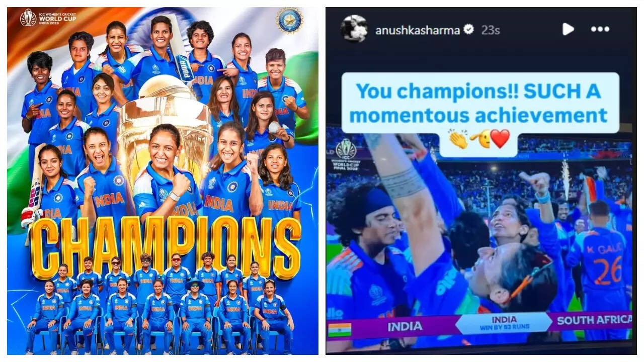This screenshot has width=644, height=362.
Task: Click SOUTH AFRICA label on scoreboard
Action: pyautogui.click(x=594, y=320)
